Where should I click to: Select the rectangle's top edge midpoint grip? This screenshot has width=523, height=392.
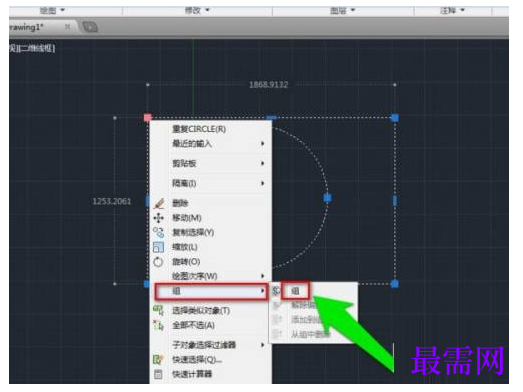click(x=272, y=118)
